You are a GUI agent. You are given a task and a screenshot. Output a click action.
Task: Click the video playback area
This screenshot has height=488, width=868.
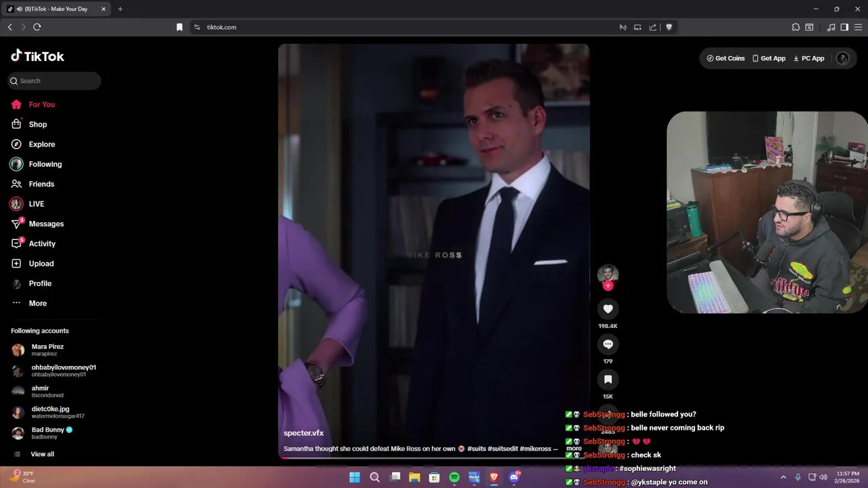pyautogui.click(x=433, y=251)
